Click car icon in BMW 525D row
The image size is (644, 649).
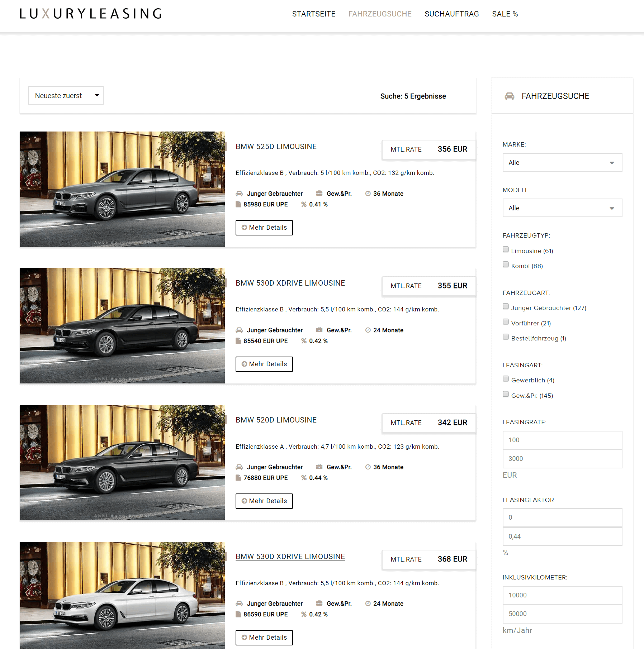(239, 194)
